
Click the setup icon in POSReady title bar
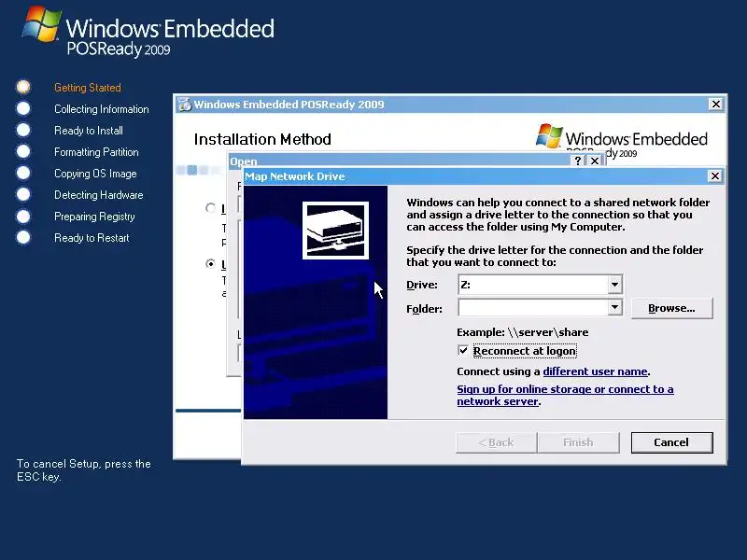(x=184, y=105)
